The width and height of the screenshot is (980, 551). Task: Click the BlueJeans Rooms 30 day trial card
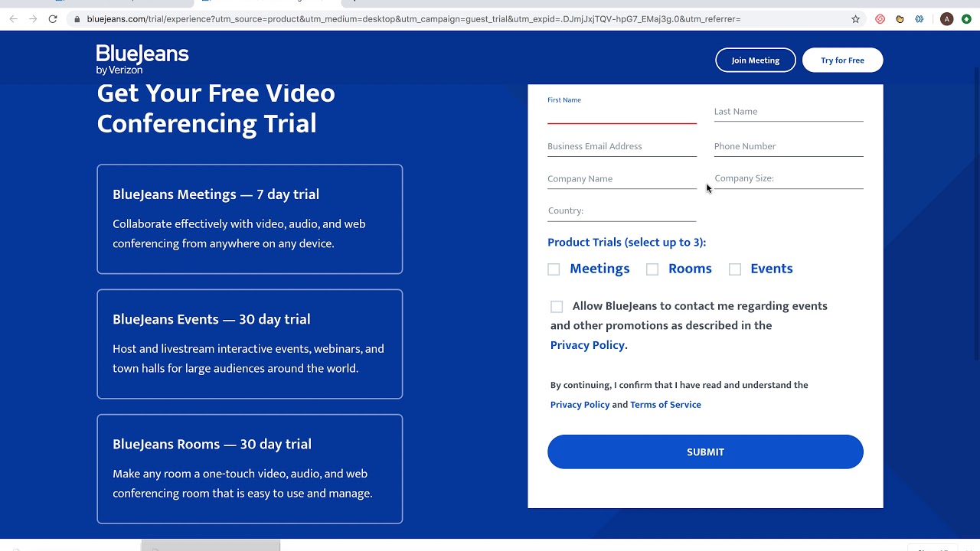click(x=250, y=469)
